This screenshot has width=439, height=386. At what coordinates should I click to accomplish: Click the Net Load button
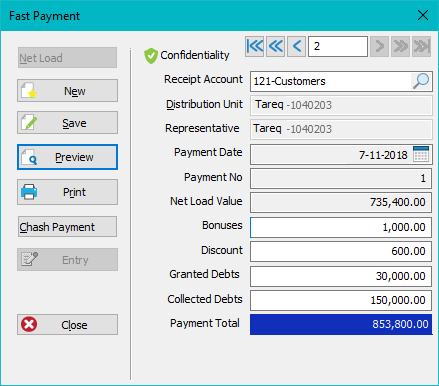67,58
